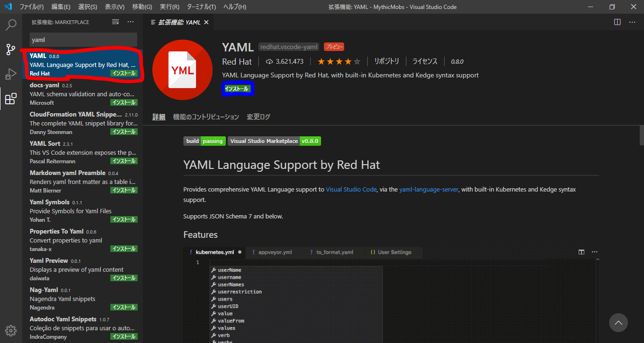
Task: Install Markdown yaml Preamble extension
Action: click(x=124, y=191)
